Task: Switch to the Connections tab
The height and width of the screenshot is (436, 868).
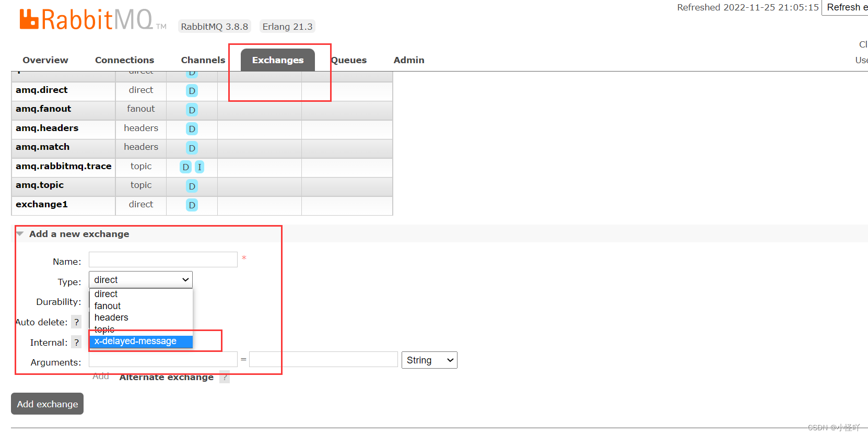Action: pyautogui.click(x=124, y=60)
